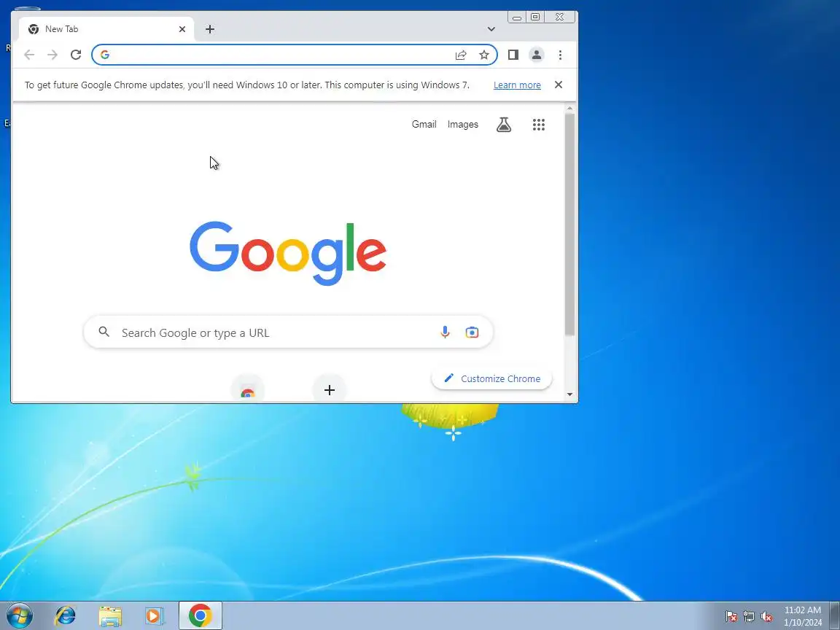Click the Google G icon in address bar

click(105, 55)
